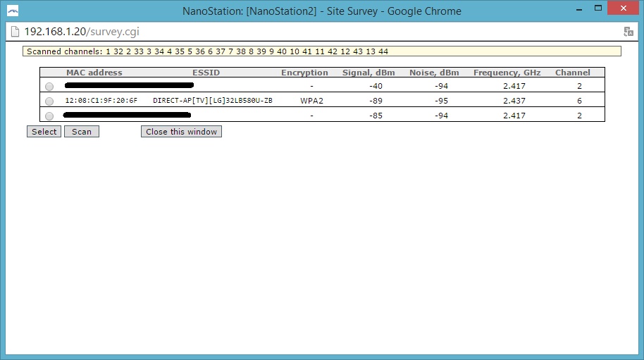Maximize the Chrome window
Image resolution: width=644 pixels, height=360 pixels.
click(x=598, y=8)
